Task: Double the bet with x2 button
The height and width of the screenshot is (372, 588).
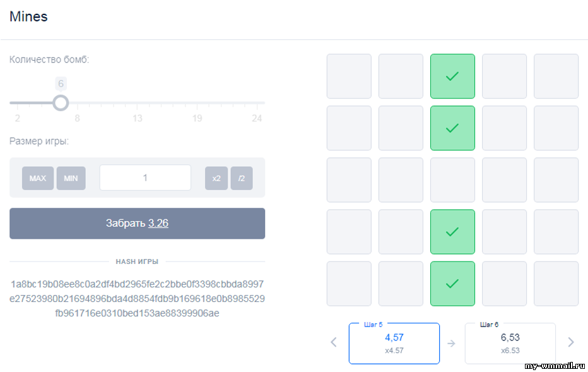Action: point(216,178)
